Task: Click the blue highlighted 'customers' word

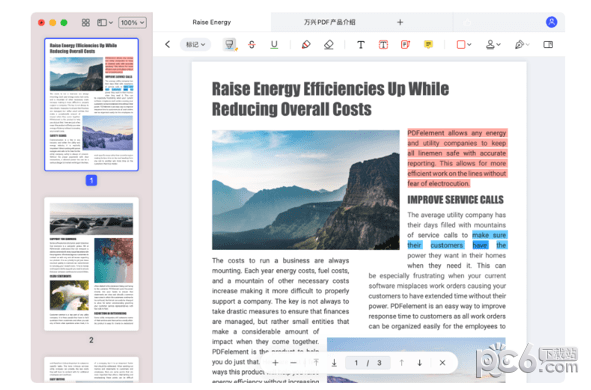Action: (447, 245)
